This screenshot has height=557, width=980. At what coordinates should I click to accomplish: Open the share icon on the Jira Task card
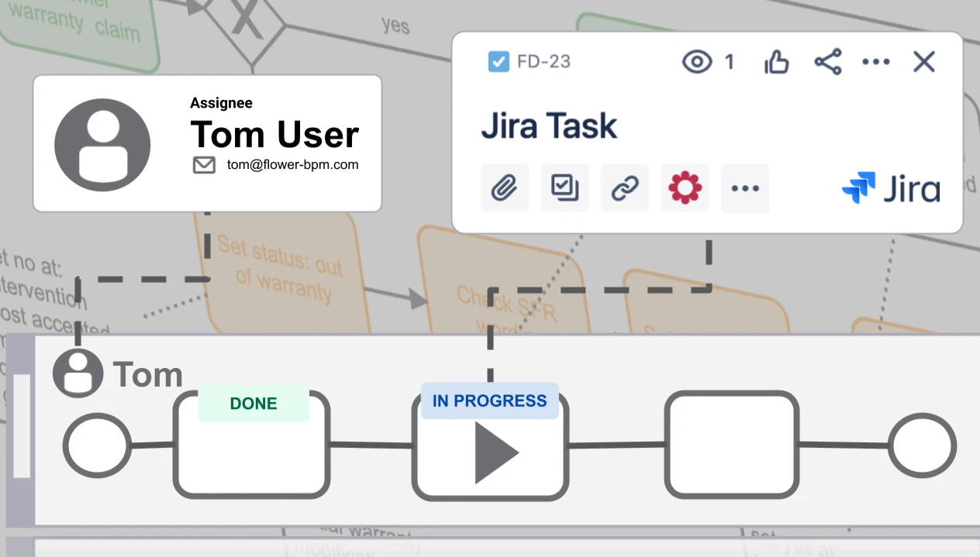click(827, 62)
